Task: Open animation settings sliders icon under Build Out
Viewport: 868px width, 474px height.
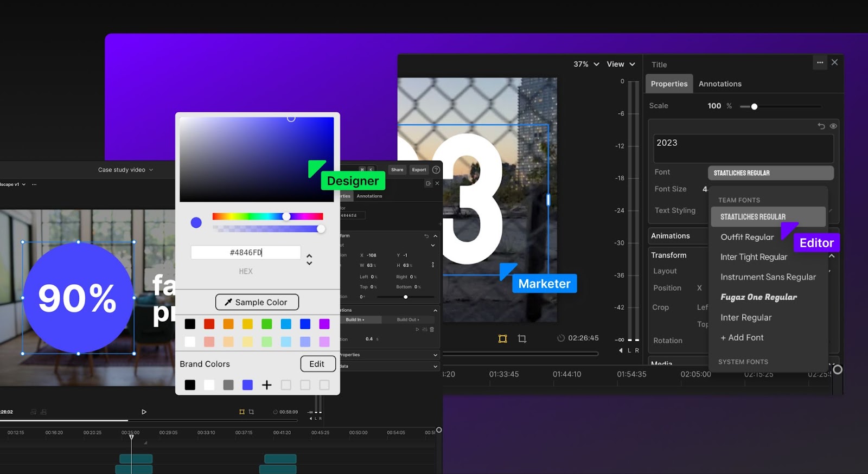Action: coord(425,329)
